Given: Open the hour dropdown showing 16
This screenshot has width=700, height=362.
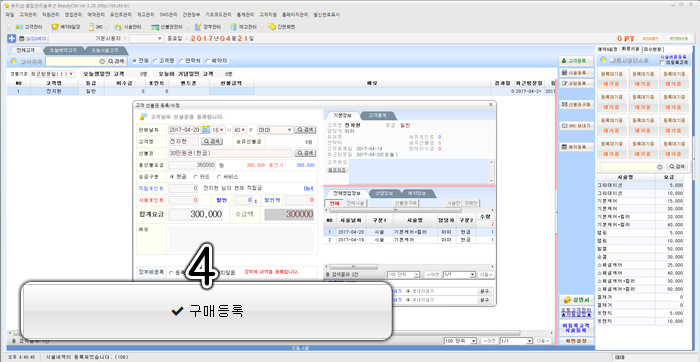Looking at the screenshot, I should 218,130.
